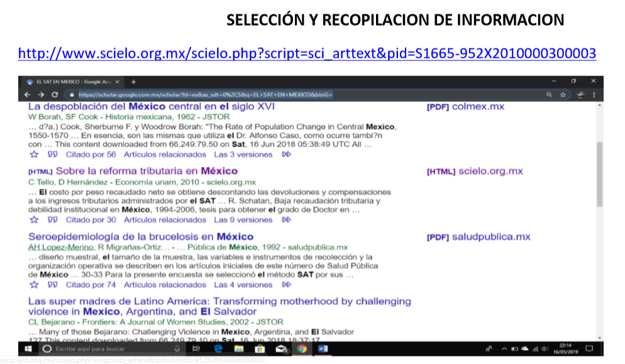
Task: Star the 'La despoblación del México' result
Action: (x=34, y=155)
